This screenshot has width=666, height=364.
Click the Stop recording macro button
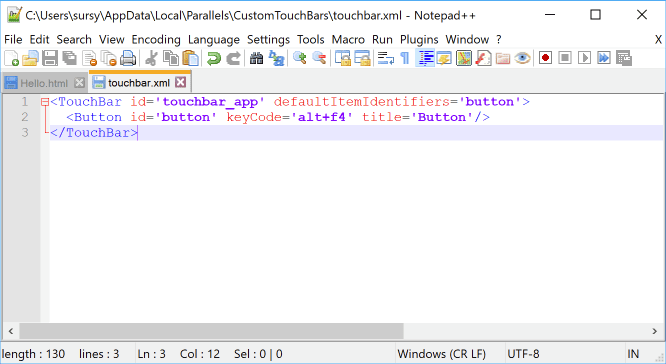coord(565,57)
